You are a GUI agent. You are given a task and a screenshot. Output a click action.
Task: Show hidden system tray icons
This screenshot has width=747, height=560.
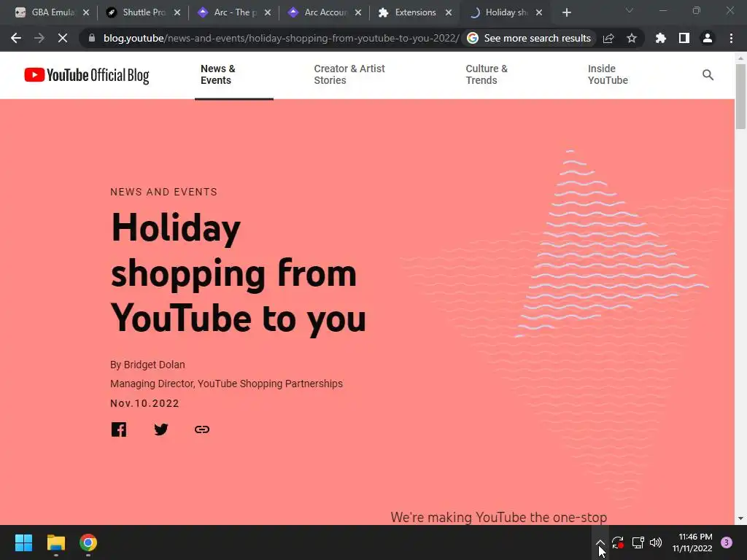pyautogui.click(x=600, y=542)
